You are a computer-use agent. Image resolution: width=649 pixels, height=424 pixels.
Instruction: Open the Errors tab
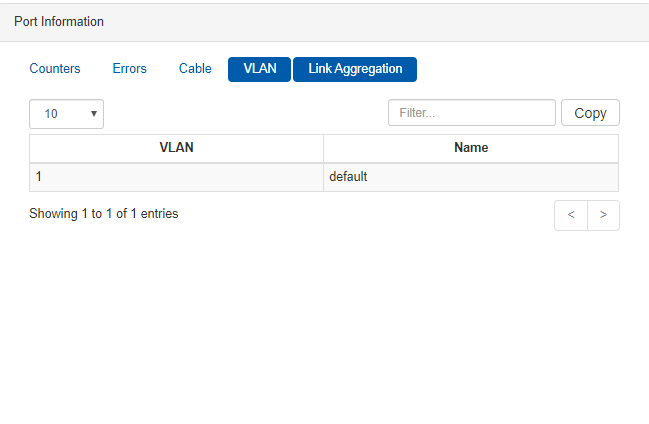point(130,68)
